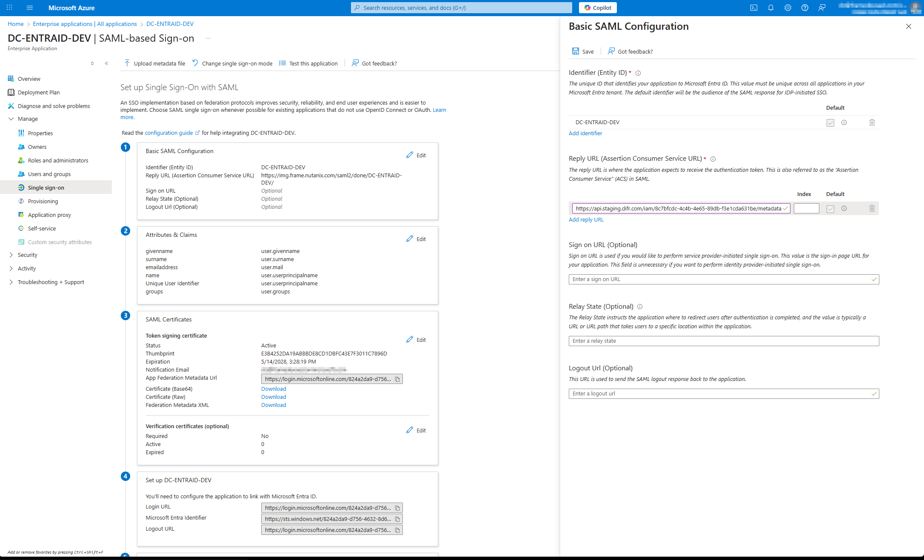Open Azure Cloud Shell icon
This screenshot has width=924, height=560.
tap(753, 8)
